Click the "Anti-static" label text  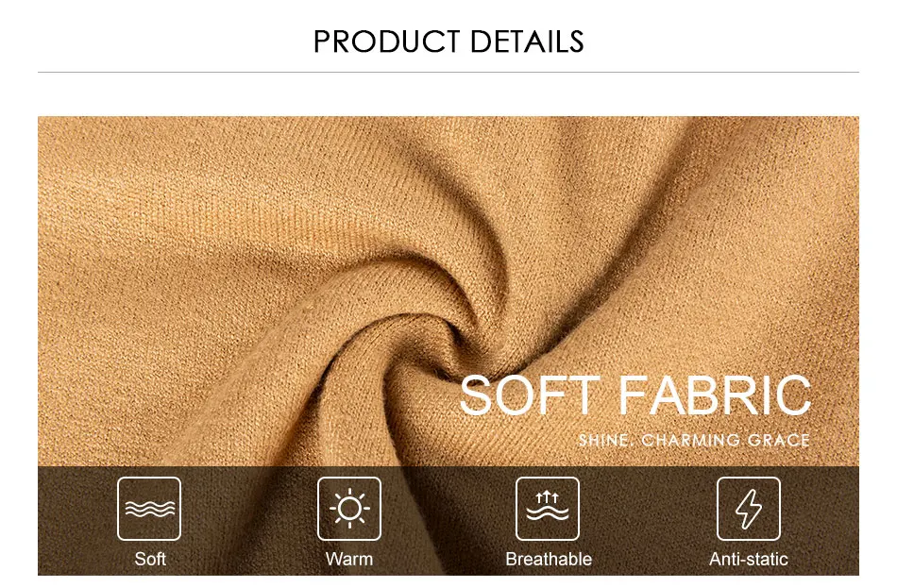coord(748,559)
